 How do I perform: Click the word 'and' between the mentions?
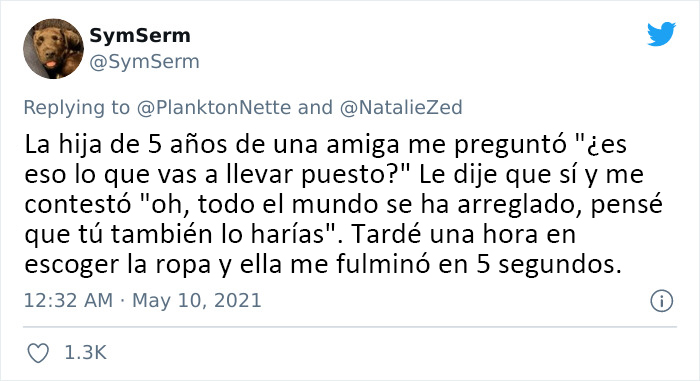pyautogui.click(x=315, y=108)
